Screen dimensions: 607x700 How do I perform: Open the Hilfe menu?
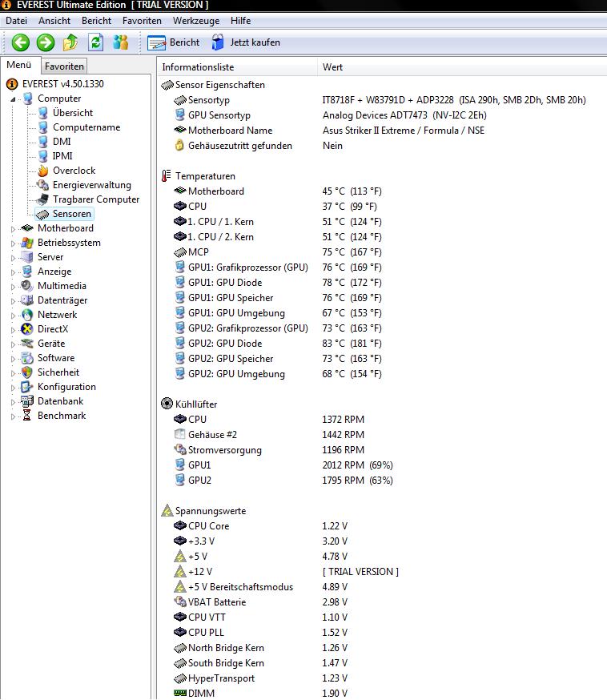click(240, 21)
